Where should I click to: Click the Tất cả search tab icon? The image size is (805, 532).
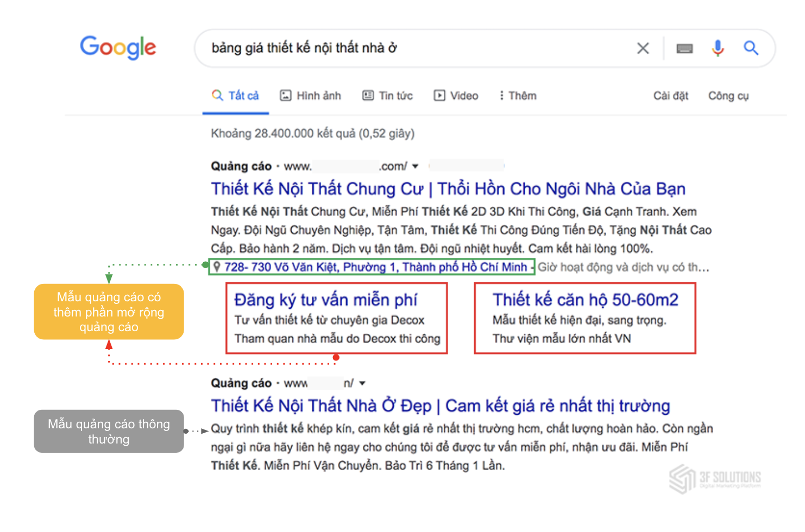(x=217, y=96)
